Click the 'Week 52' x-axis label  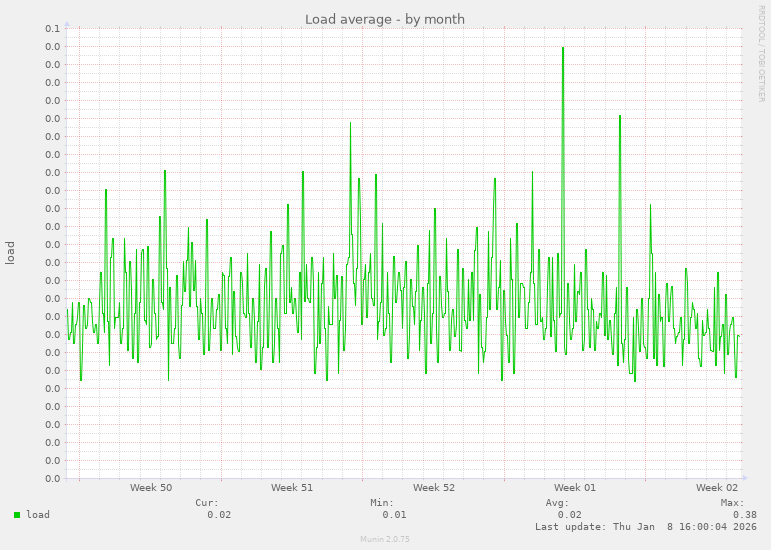tap(434, 488)
